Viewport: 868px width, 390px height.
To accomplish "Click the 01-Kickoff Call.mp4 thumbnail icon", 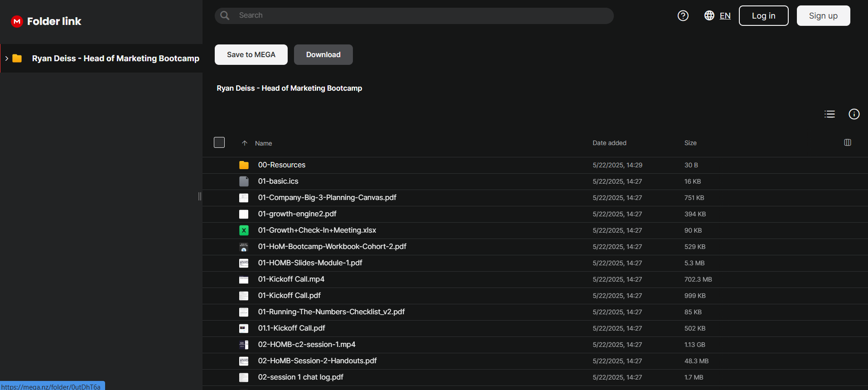I will pyautogui.click(x=244, y=279).
